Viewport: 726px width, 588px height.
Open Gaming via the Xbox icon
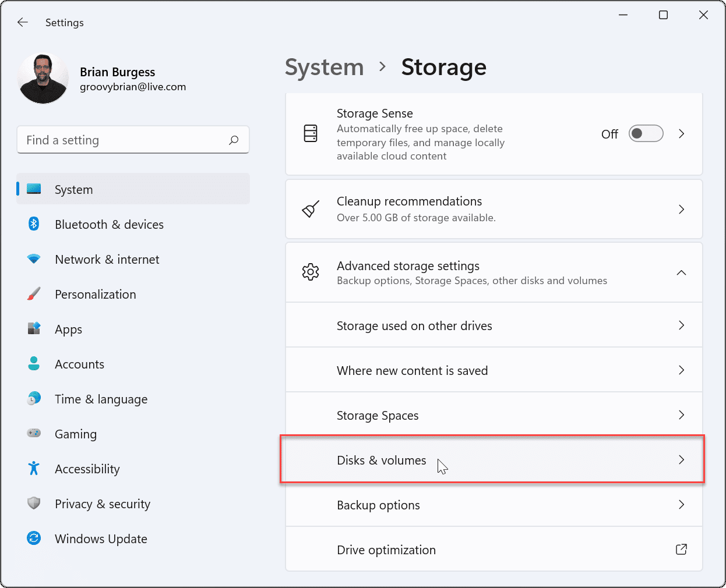point(34,434)
